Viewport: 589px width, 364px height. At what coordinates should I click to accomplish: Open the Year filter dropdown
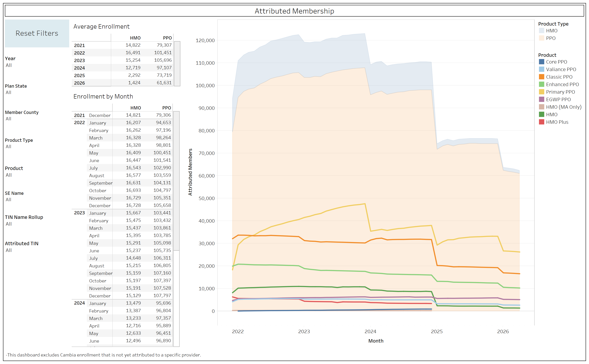click(x=9, y=65)
